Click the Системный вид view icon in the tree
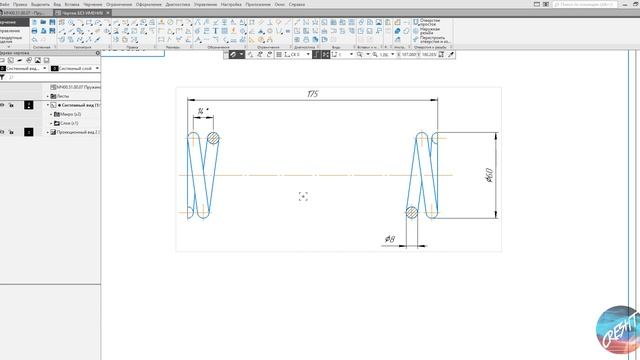Viewport: 640px width, 360px height. coord(53,105)
